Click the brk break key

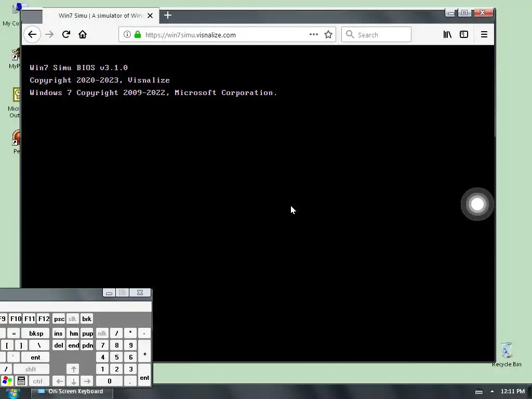(x=87, y=319)
